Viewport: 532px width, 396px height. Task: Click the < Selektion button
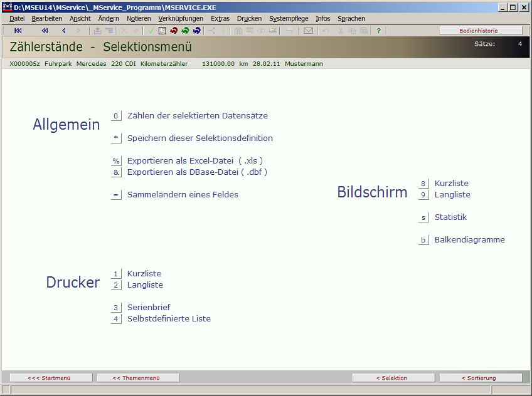(x=391, y=378)
